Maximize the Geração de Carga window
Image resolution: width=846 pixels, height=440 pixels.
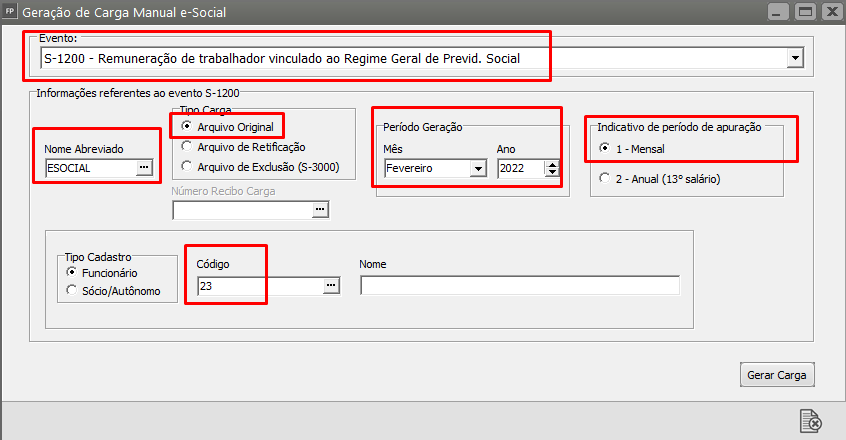pos(806,11)
